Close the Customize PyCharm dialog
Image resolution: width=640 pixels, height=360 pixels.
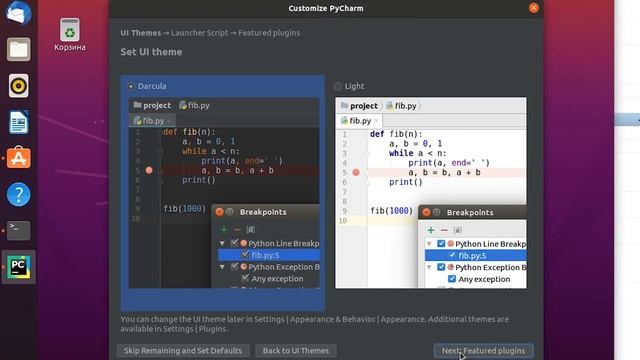pos(533,8)
